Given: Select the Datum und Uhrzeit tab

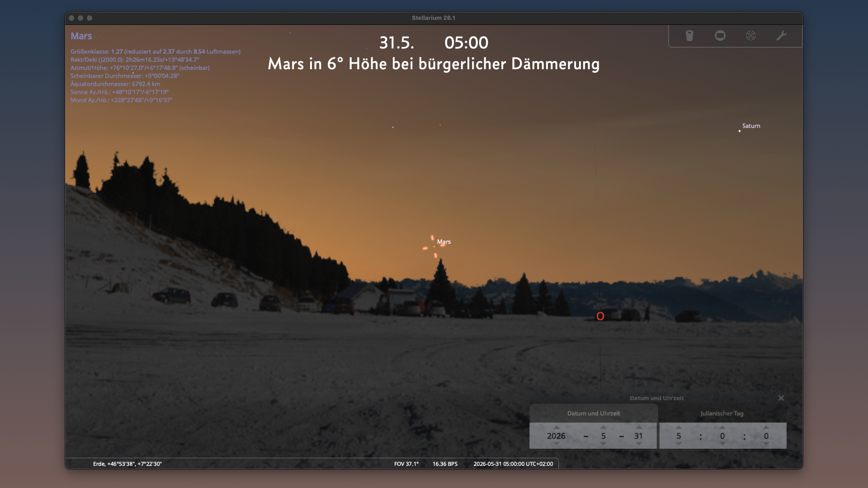Looking at the screenshot, I should [x=594, y=413].
